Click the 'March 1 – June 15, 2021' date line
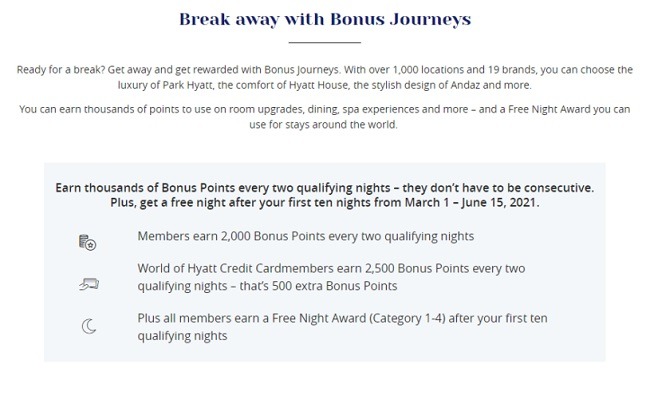 coord(325,203)
